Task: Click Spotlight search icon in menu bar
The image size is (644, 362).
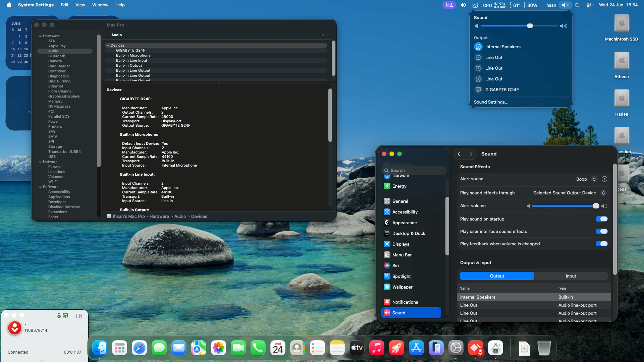Action: pyautogui.click(x=577, y=5)
